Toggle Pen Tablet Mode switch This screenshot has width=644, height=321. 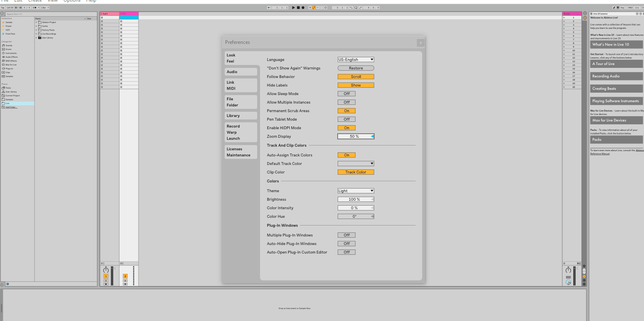pos(347,119)
